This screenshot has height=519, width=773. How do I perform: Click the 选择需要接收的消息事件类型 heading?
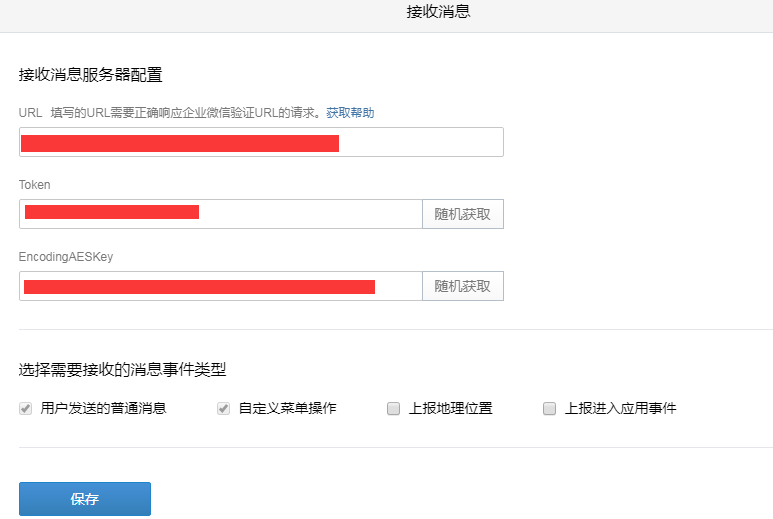click(x=122, y=370)
